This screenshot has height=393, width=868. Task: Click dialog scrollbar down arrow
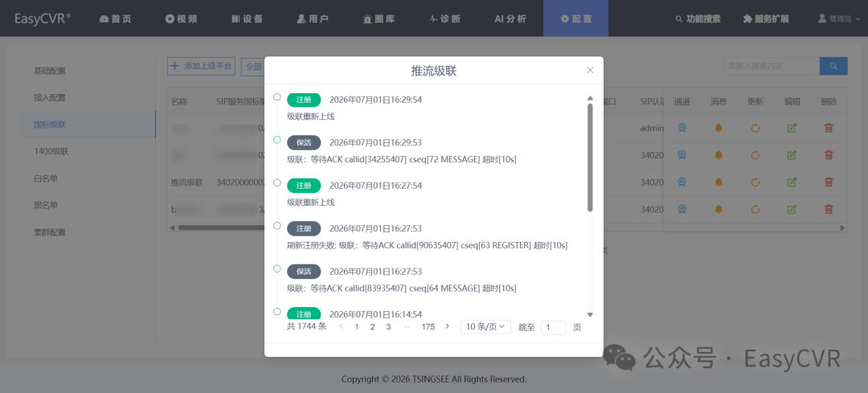590,314
